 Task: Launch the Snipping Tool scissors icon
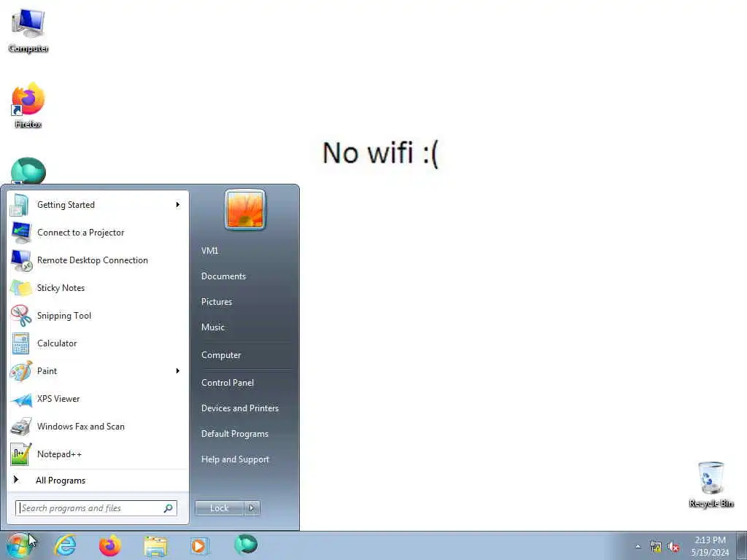[x=21, y=316]
